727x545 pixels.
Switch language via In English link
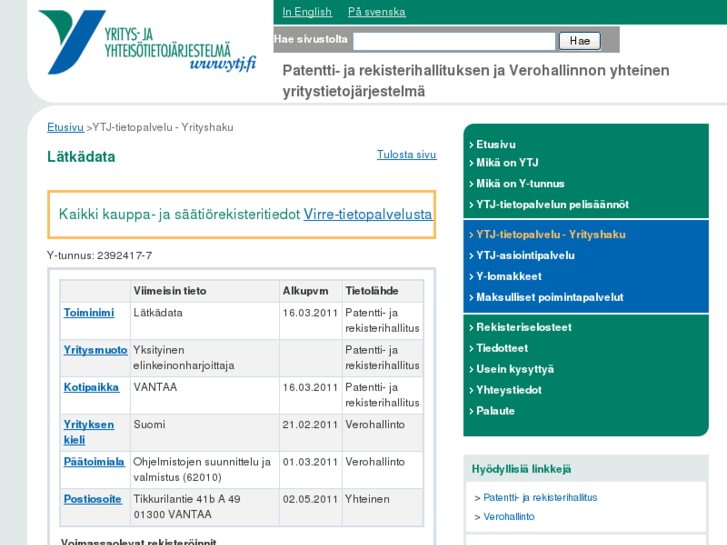(x=307, y=12)
